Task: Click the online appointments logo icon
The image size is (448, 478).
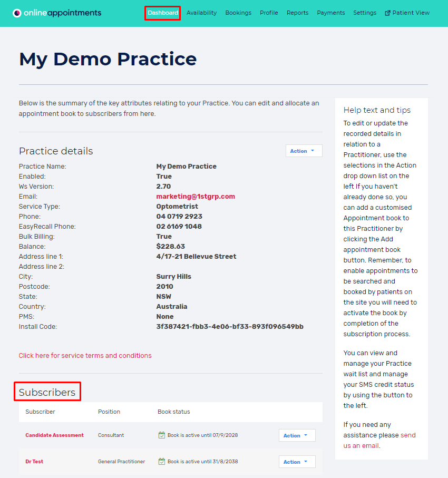Action: (x=17, y=13)
